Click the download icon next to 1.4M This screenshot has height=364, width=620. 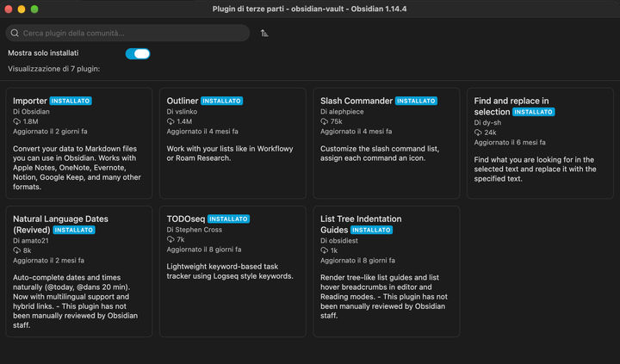(x=170, y=121)
